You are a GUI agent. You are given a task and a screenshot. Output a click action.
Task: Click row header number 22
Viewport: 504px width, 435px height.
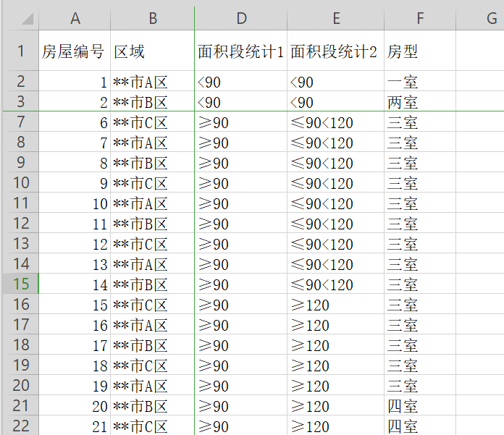(x=20, y=426)
